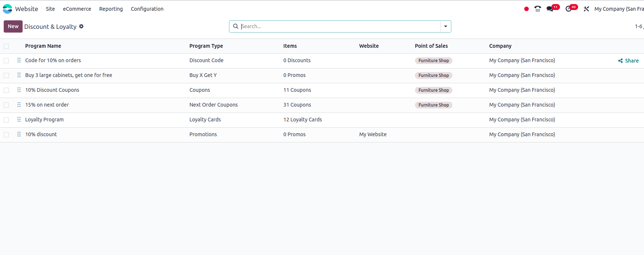Open Buy 3 large cabinets, get one for free
This screenshot has width=644, height=255.
pyautogui.click(x=69, y=75)
